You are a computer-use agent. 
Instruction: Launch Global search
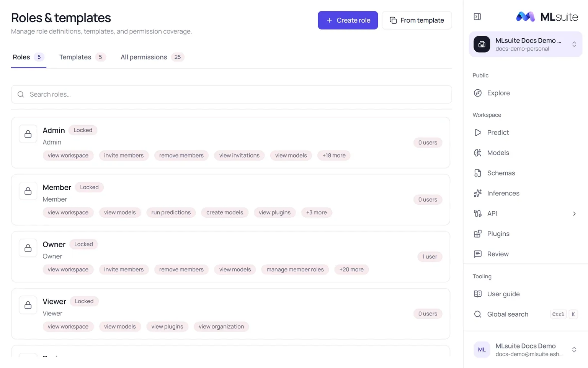[x=525, y=314]
